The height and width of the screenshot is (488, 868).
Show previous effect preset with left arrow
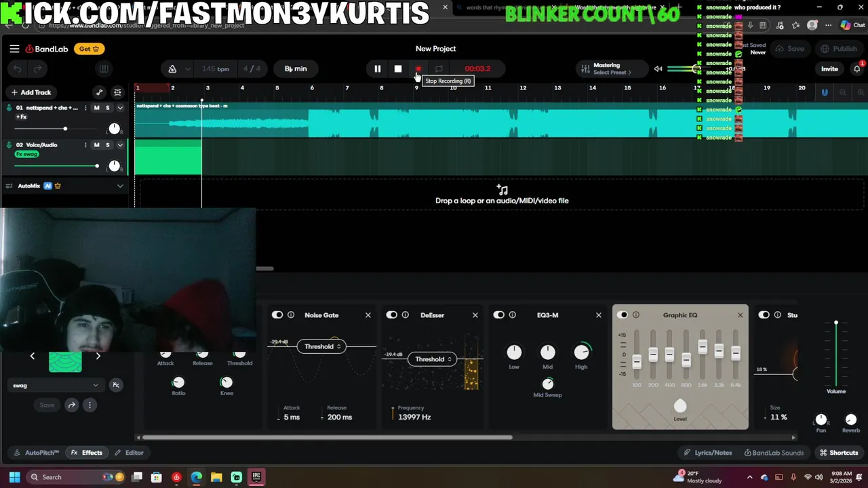click(x=32, y=356)
